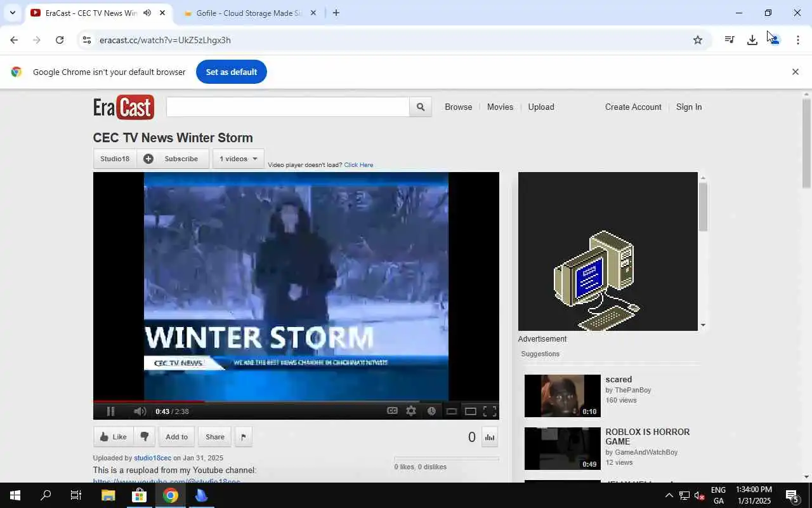812x508 pixels.
Task: Open player settings gear
Action: tap(411, 411)
